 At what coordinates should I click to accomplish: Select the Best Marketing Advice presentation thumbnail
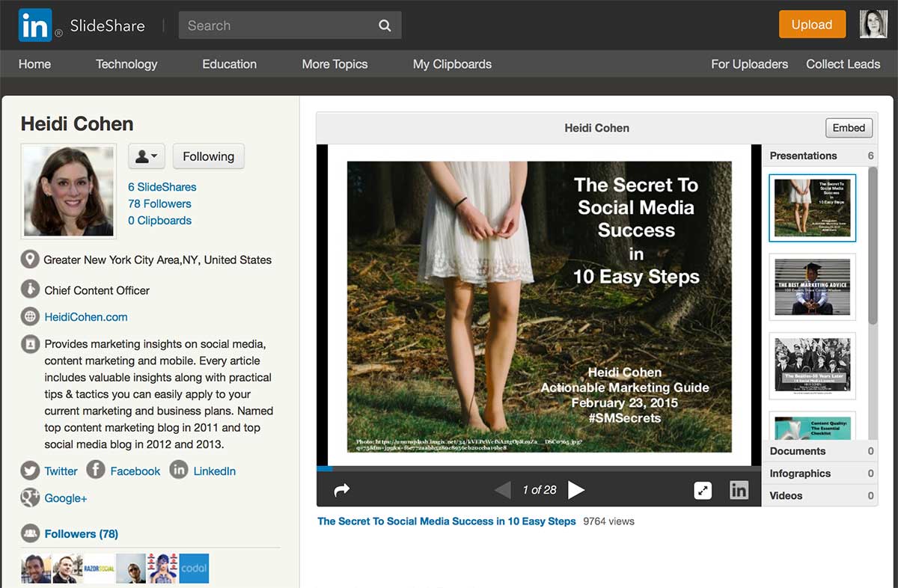[812, 288]
